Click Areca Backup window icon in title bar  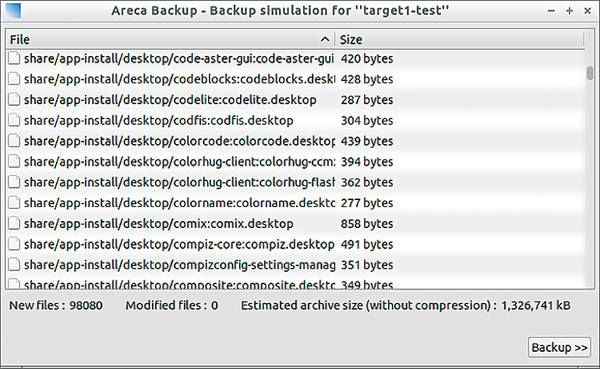pyautogui.click(x=13, y=10)
